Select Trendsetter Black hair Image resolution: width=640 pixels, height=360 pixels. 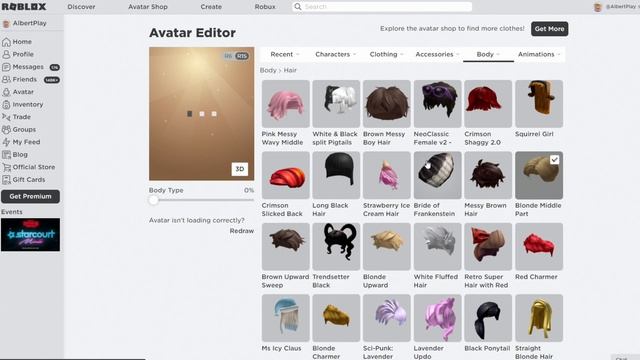tap(336, 247)
